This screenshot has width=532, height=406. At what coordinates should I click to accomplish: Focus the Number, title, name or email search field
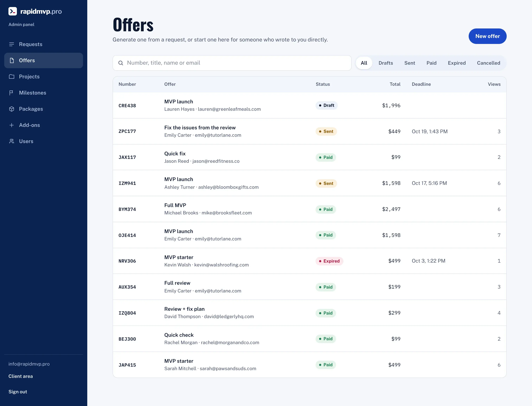coord(232,63)
